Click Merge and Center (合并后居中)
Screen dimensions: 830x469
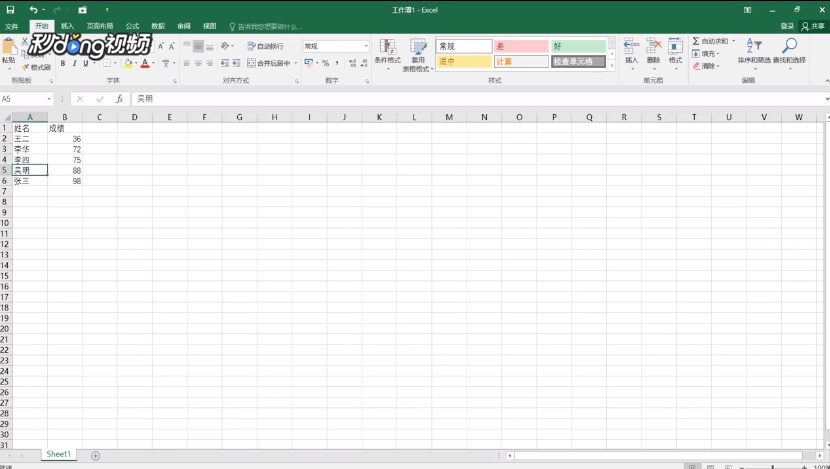269,64
